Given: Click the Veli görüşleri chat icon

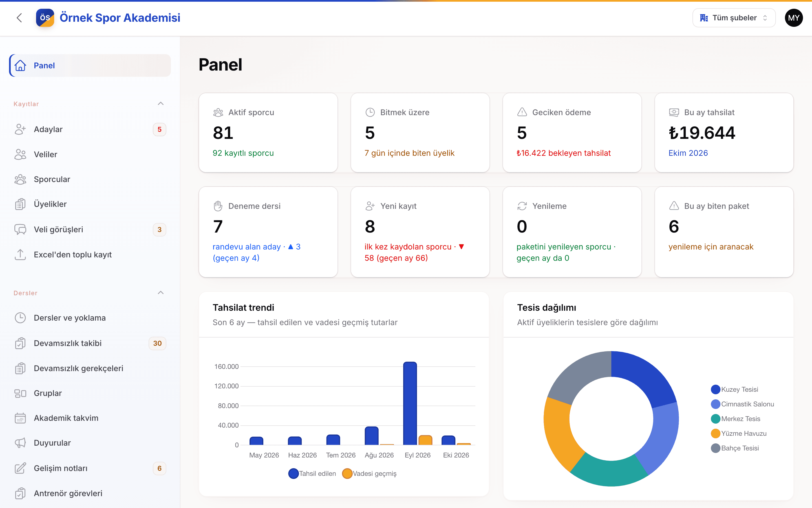Looking at the screenshot, I should coord(21,229).
